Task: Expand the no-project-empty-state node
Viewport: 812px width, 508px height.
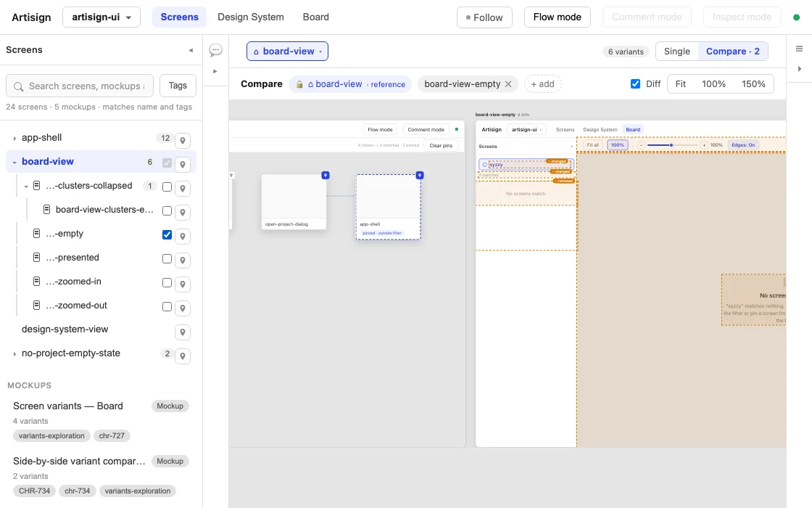Action: [x=14, y=354]
